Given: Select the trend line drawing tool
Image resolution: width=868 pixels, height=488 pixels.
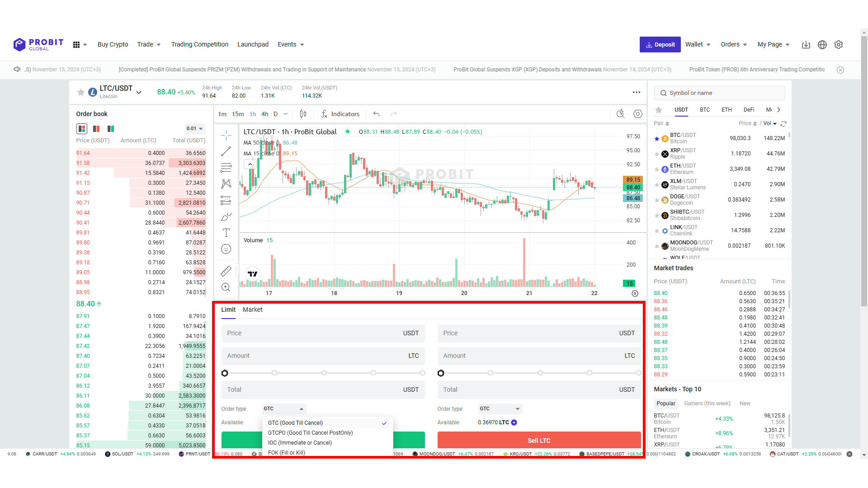Looking at the screenshot, I should (226, 151).
